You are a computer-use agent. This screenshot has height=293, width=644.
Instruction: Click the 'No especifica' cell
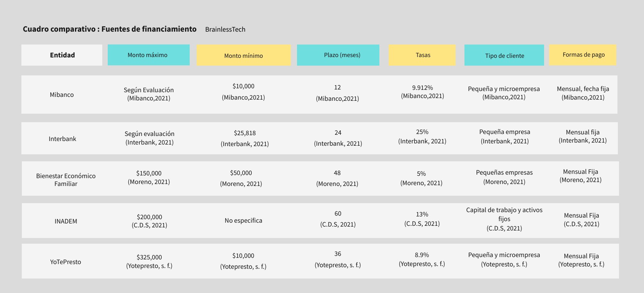244,221
